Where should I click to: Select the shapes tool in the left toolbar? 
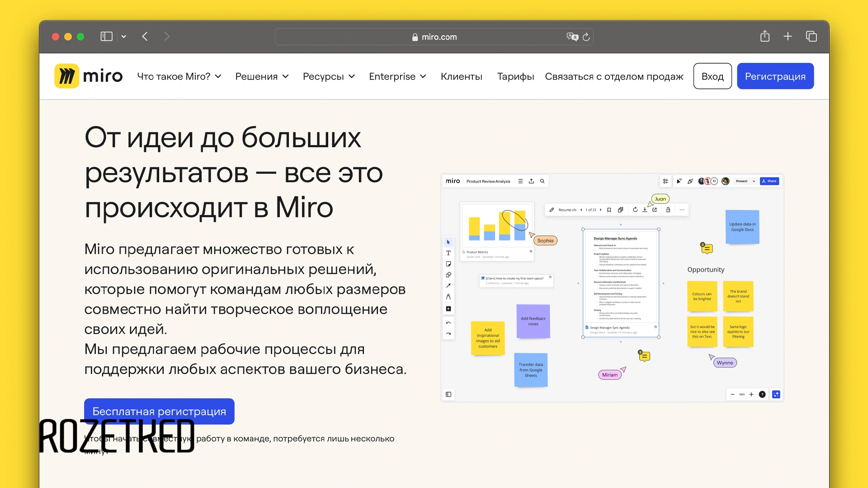click(448, 275)
